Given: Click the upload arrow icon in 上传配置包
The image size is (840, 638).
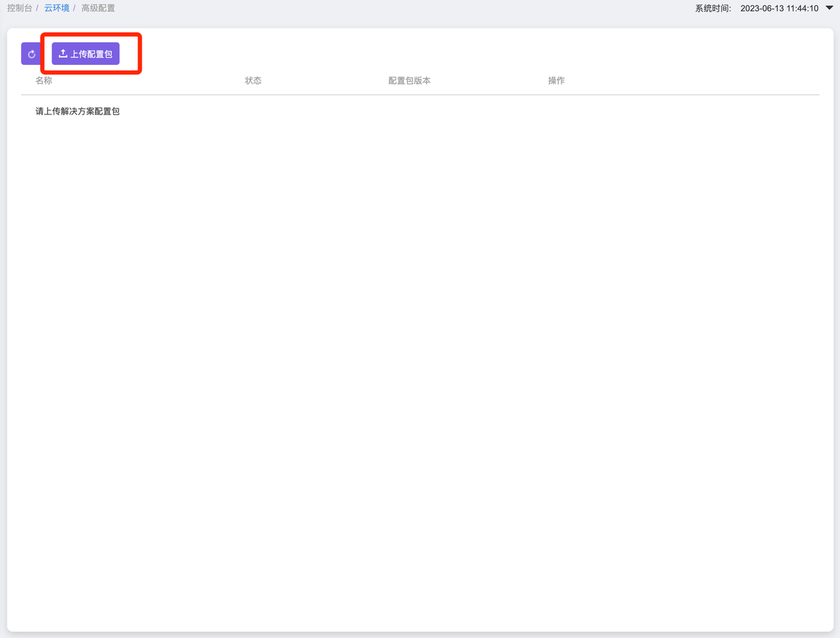Looking at the screenshot, I should tap(63, 54).
